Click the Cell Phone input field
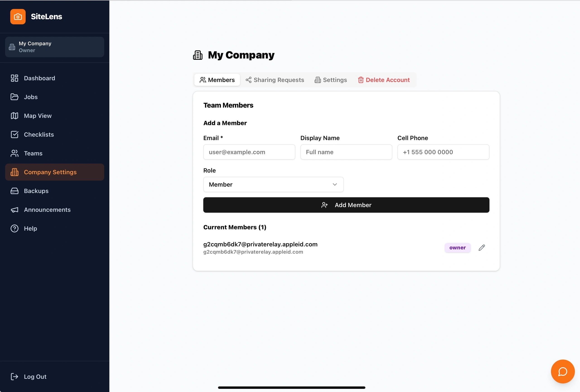 (x=443, y=152)
